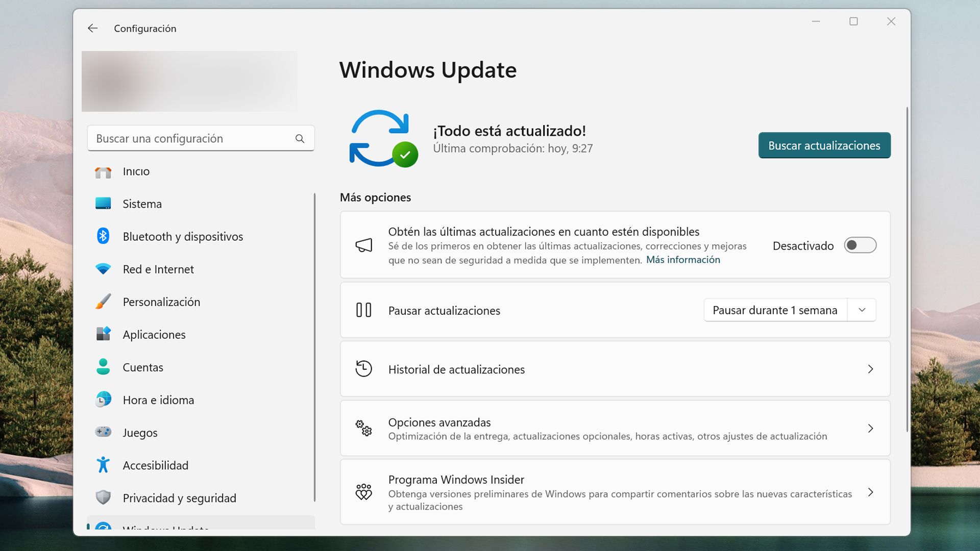Image resolution: width=980 pixels, height=551 pixels.
Task: Toggle getting the latest updates when available
Action: (860, 245)
